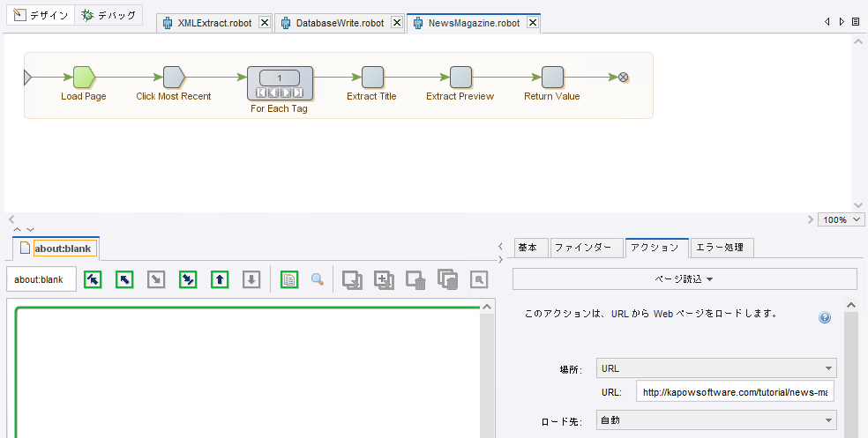Click the green document view icon

tap(288, 279)
